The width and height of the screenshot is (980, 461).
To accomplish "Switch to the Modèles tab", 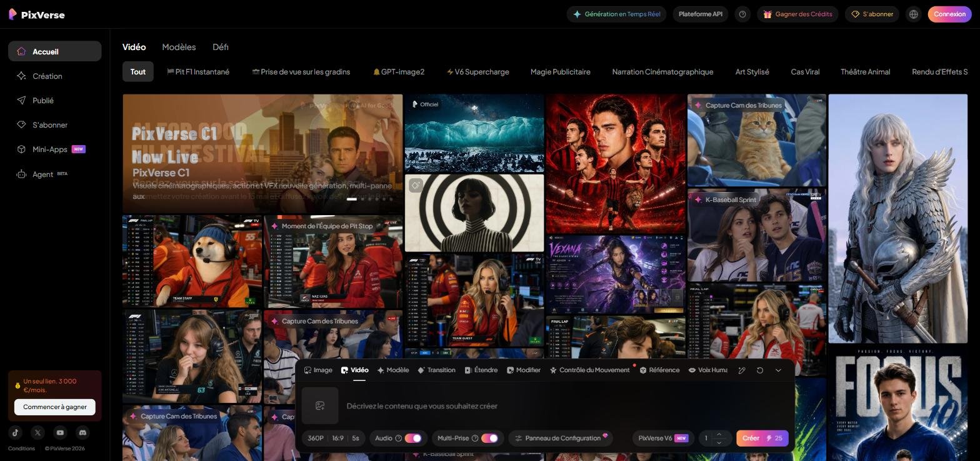I will click(x=179, y=47).
